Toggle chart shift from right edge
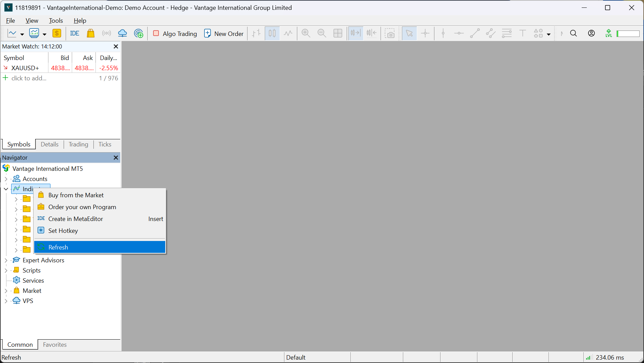Image resolution: width=644 pixels, height=363 pixels. pyautogui.click(x=371, y=33)
